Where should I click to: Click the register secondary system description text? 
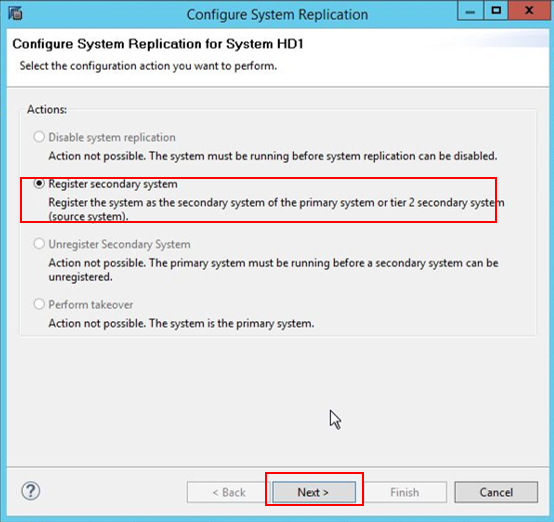[276, 209]
